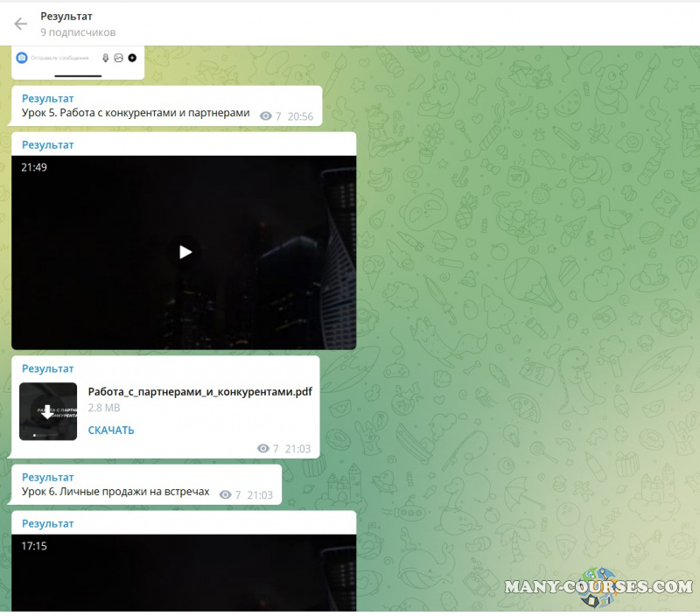Click the views eye icon on the PDF message
700x616 pixels.
[x=262, y=448]
